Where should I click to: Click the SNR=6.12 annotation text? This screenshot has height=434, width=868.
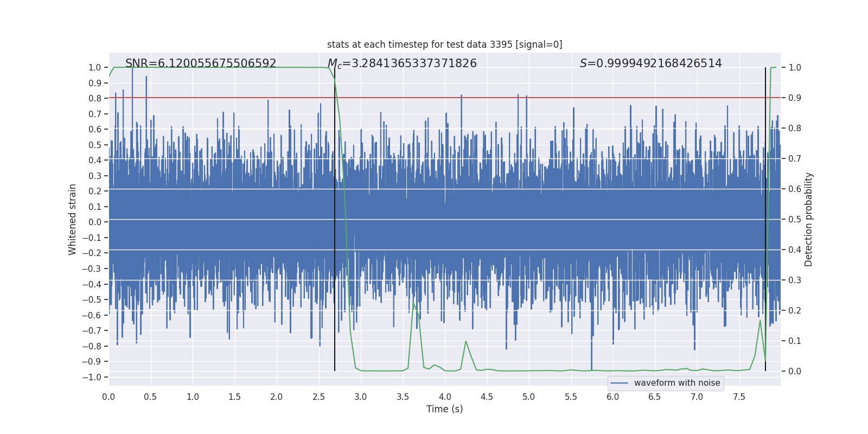pos(201,63)
